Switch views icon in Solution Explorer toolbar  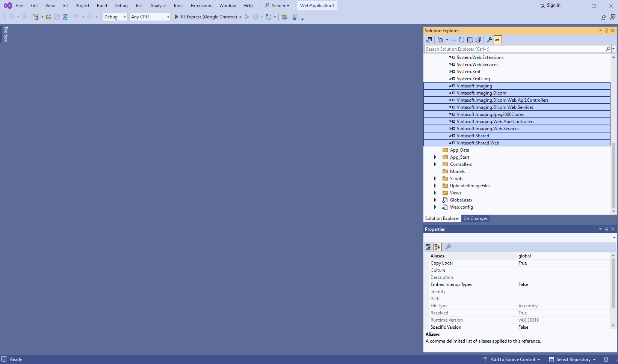coord(429,40)
